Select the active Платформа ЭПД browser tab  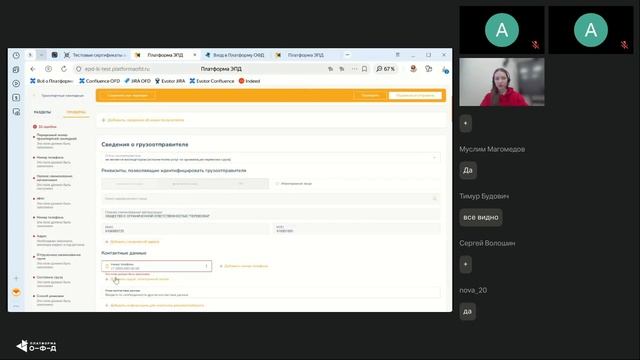click(x=165, y=55)
